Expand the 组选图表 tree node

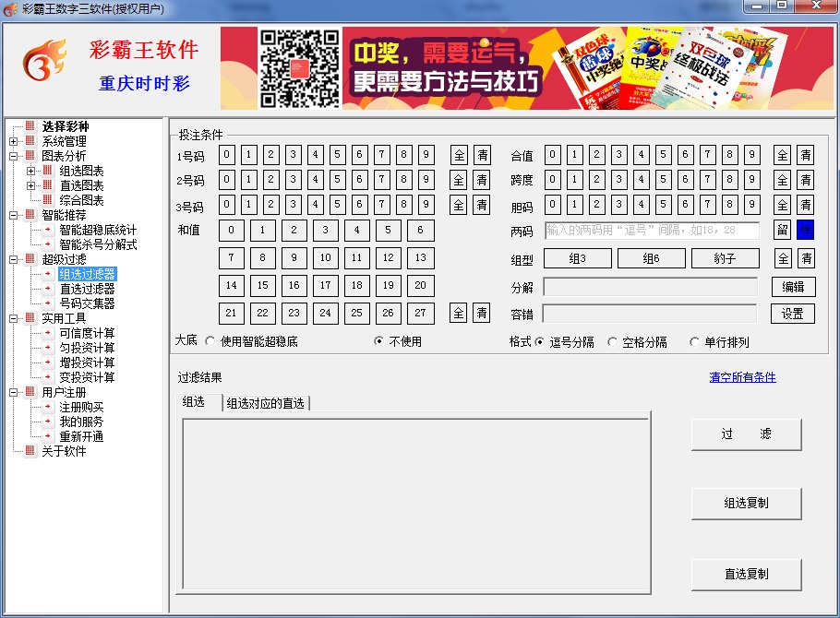pos(30,171)
